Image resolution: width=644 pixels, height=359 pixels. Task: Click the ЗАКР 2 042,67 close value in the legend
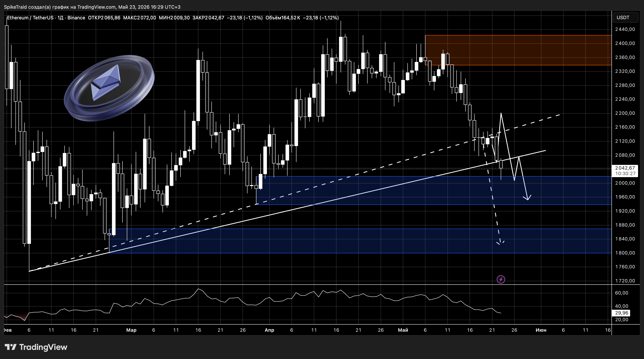pyautogui.click(x=208, y=18)
